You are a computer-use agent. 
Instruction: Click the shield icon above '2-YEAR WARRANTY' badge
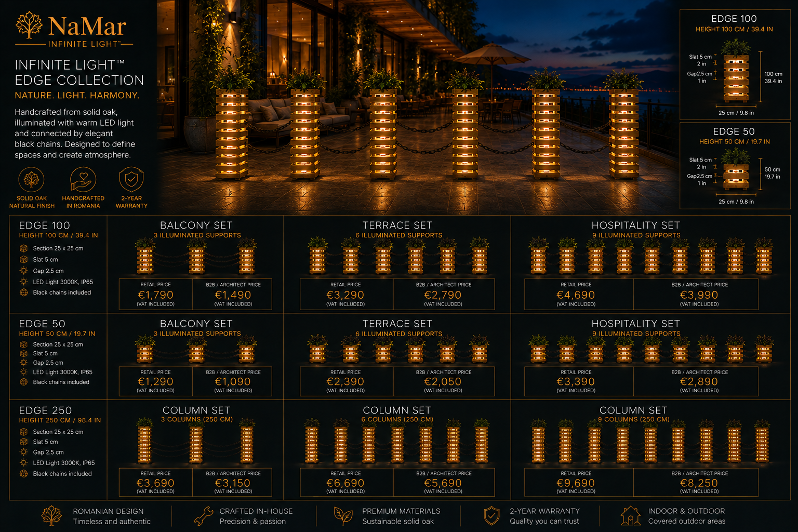pos(131,180)
